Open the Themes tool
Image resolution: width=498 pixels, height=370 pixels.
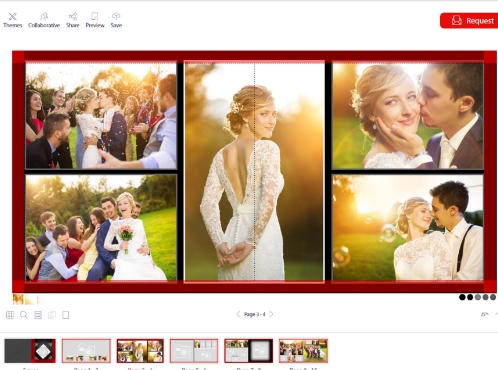(x=13, y=20)
